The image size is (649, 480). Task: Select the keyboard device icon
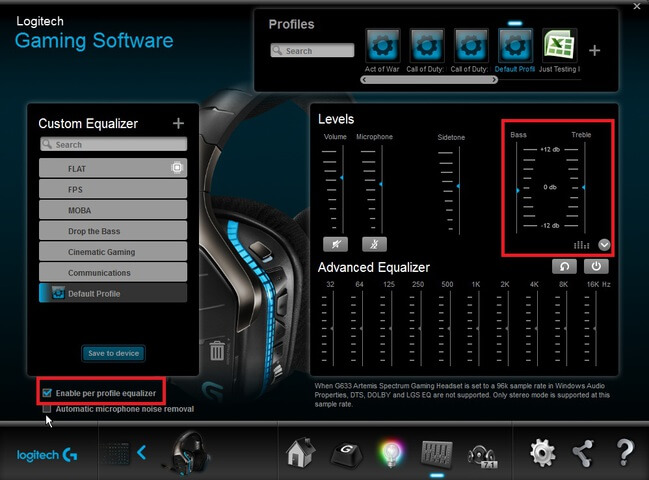click(x=115, y=454)
